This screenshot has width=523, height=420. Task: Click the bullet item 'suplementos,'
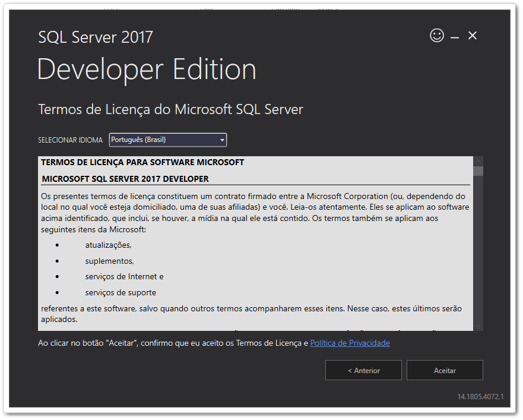(x=109, y=261)
